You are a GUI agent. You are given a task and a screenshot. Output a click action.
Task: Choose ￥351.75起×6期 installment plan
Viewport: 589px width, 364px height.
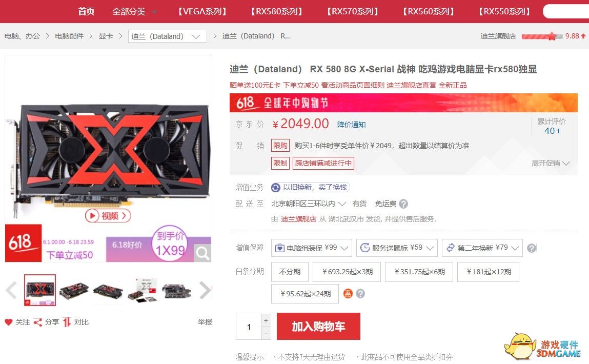pos(419,272)
